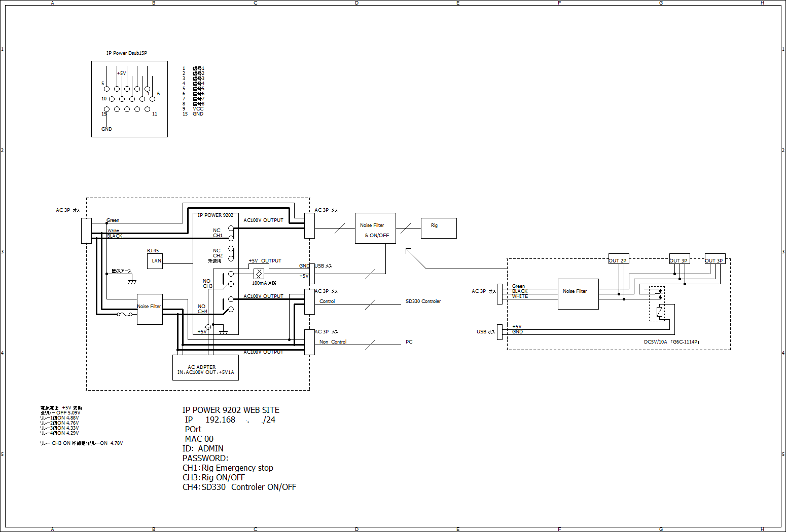Viewport: 786px width, 532px height.
Task: Click the 'OUT 2P' connector box
Action: (619, 258)
